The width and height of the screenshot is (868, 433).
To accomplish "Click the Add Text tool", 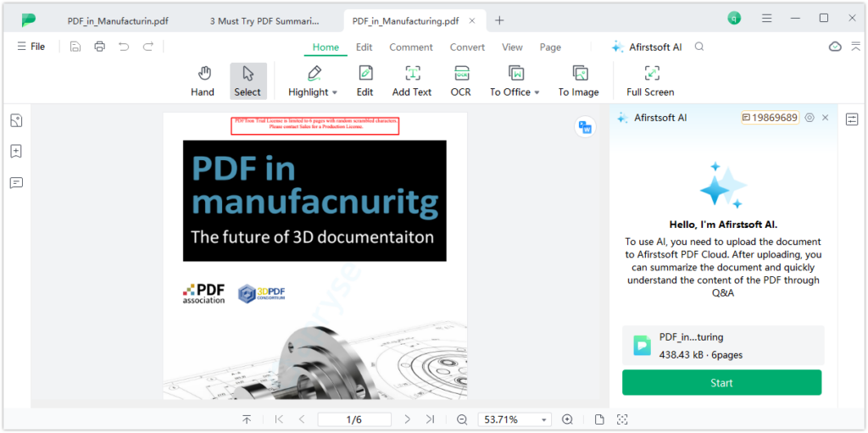I will 412,80.
